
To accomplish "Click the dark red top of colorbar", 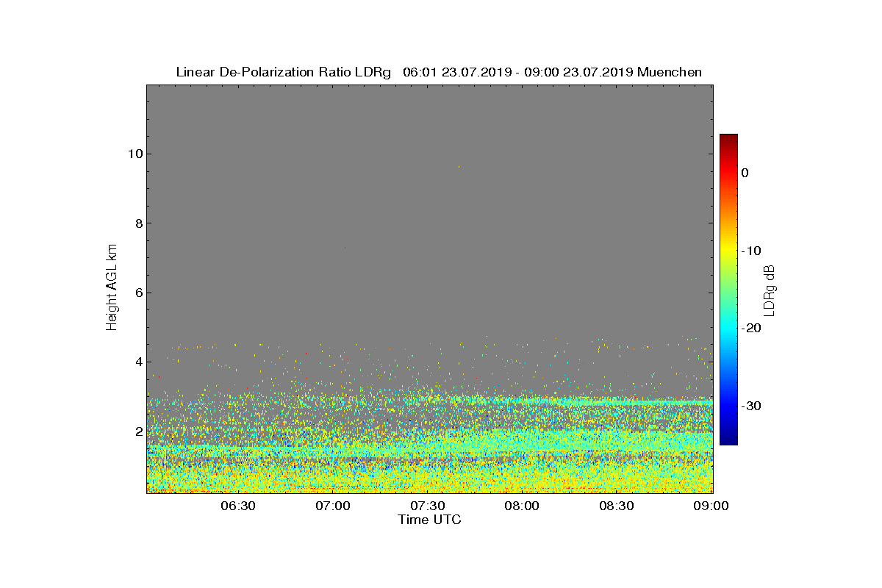I will point(728,138).
